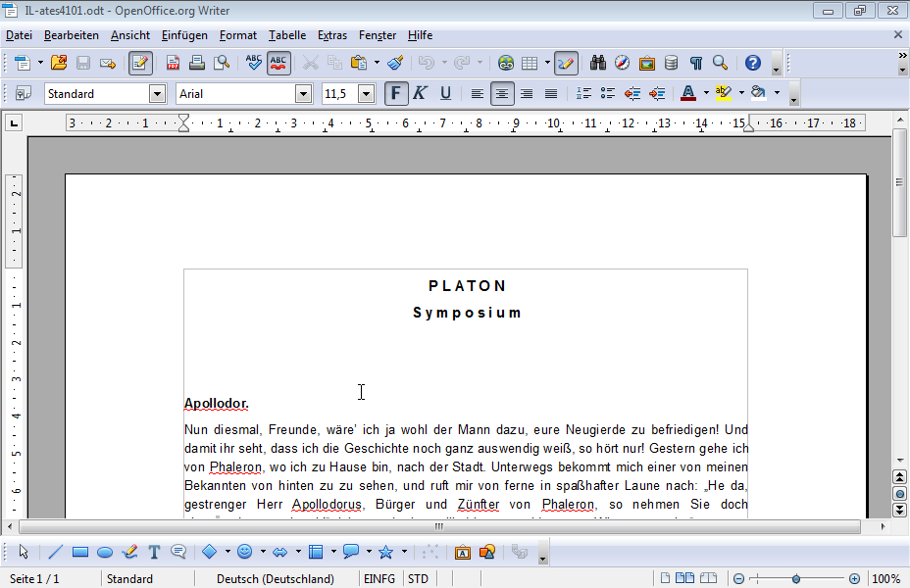
Task: Expand the paragraph style Standard dropdown
Action: tap(157, 93)
